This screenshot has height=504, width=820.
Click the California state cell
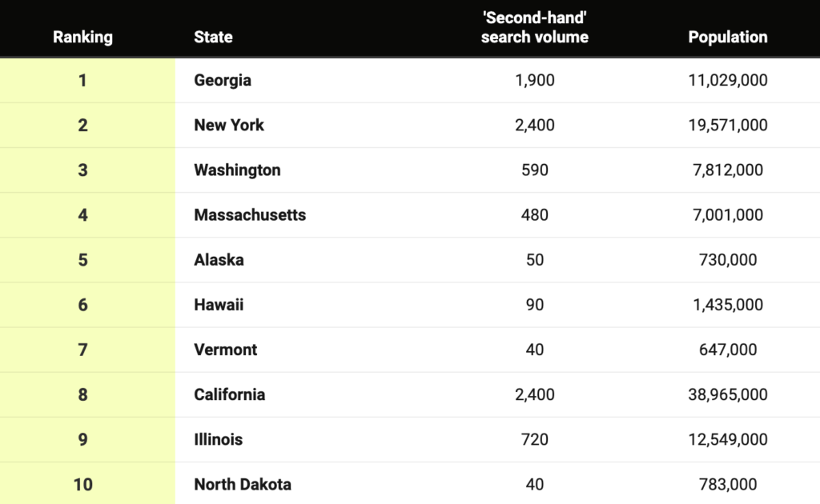(x=230, y=394)
